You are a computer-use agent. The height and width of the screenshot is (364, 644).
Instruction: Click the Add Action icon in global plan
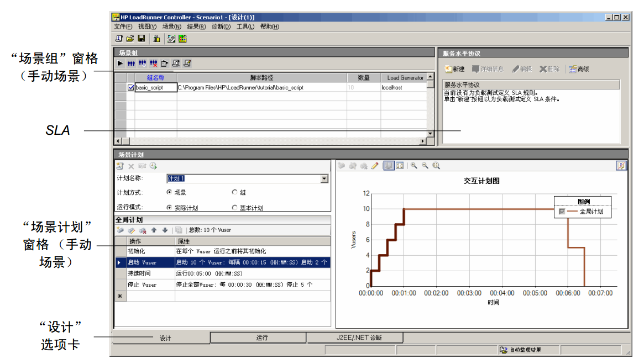click(x=120, y=230)
